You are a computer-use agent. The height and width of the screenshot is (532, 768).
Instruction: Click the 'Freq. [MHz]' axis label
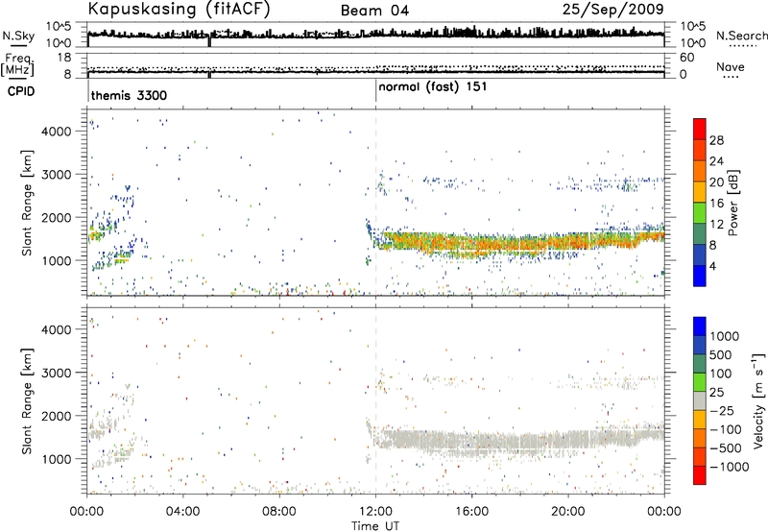pyautogui.click(x=18, y=64)
